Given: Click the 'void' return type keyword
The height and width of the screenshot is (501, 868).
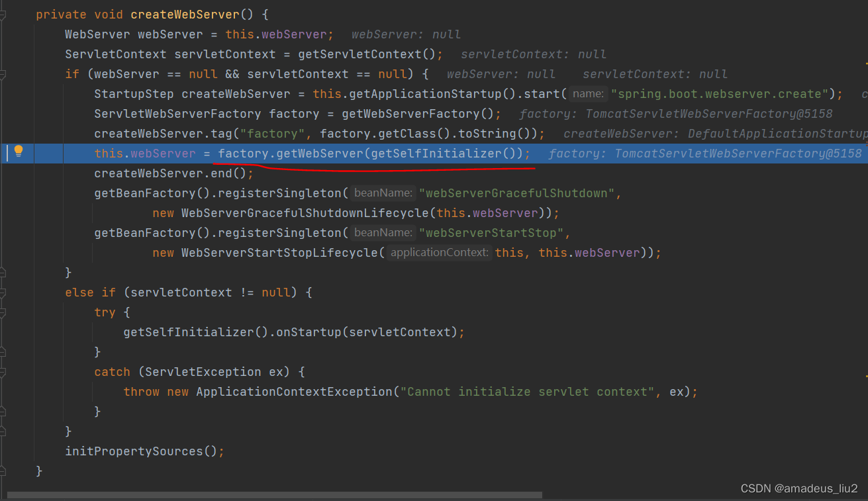Looking at the screenshot, I should [109, 15].
